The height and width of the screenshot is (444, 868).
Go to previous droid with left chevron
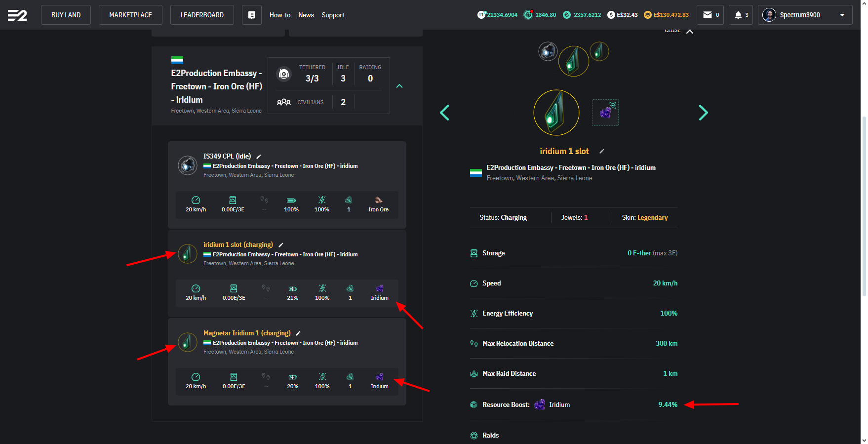pos(444,113)
